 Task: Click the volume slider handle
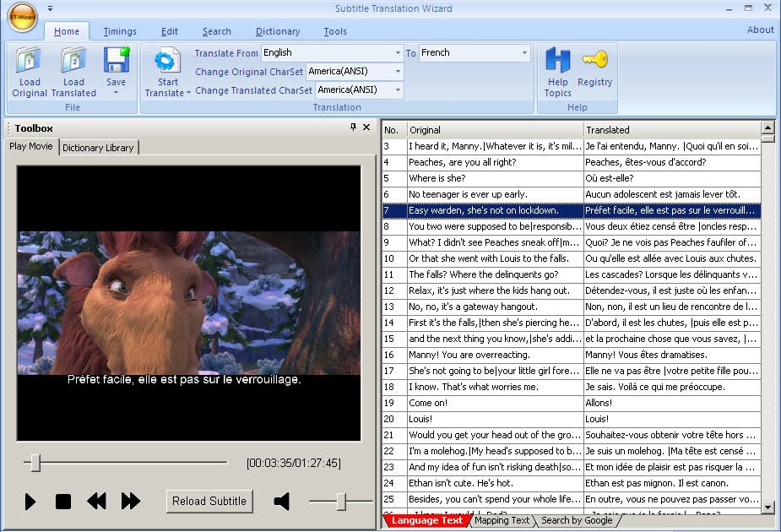pos(341,502)
